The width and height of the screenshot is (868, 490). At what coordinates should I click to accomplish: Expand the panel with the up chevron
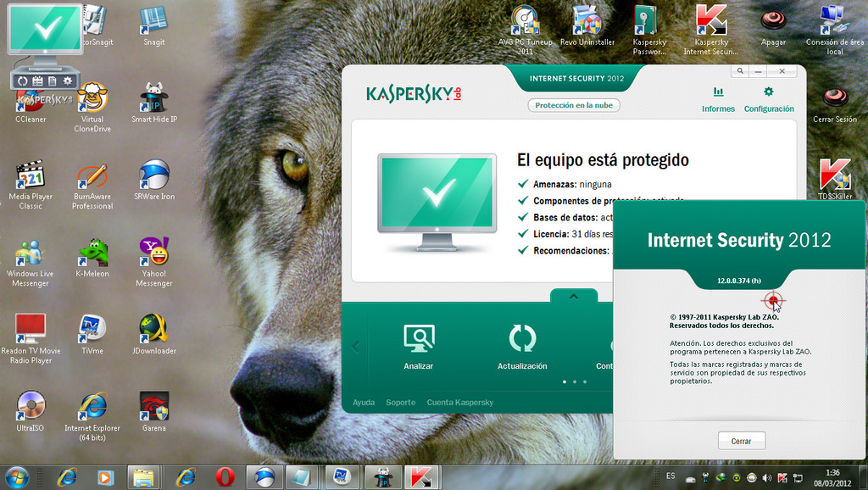pyautogui.click(x=574, y=296)
